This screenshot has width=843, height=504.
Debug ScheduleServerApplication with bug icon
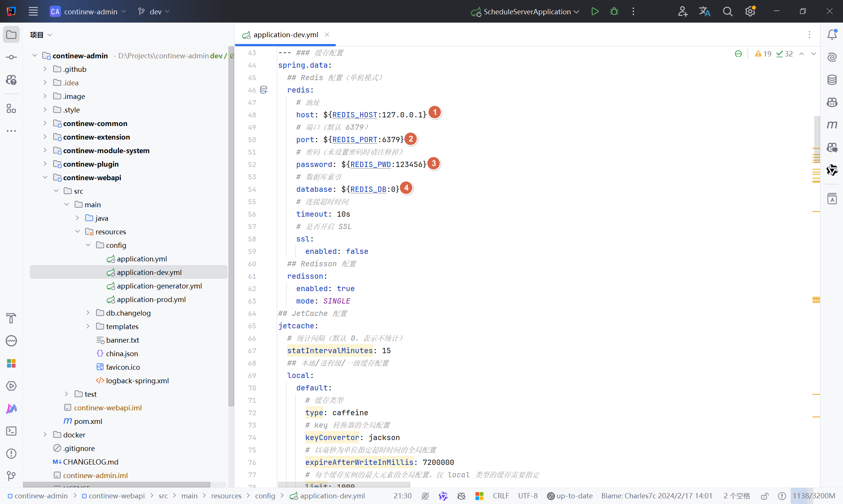[x=614, y=11]
